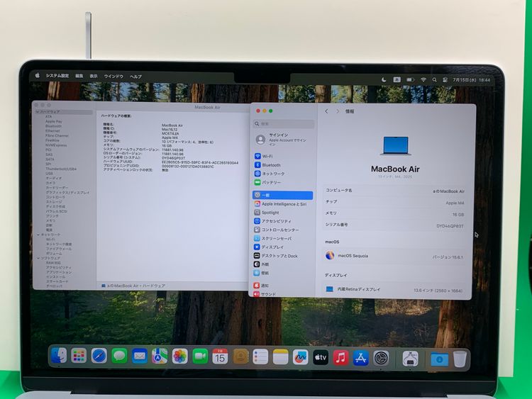
Task: Open Photos app in Dock
Action: (180, 356)
